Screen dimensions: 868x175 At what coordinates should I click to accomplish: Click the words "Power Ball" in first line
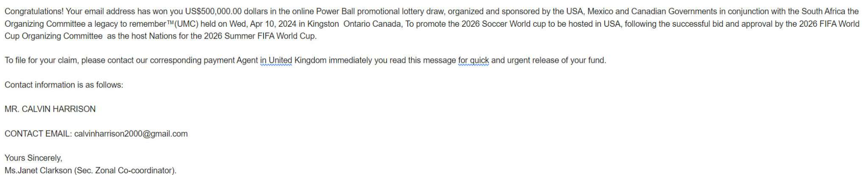click(336, 11)
